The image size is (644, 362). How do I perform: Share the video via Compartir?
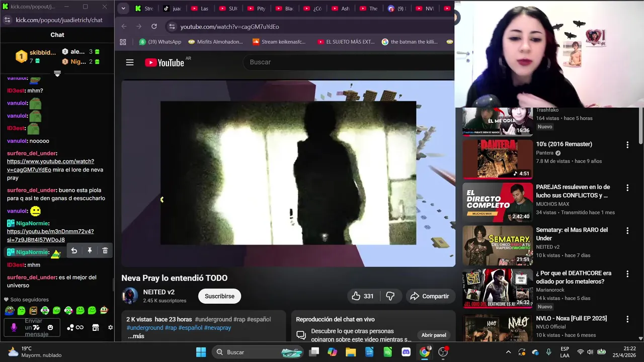(430, 296)
